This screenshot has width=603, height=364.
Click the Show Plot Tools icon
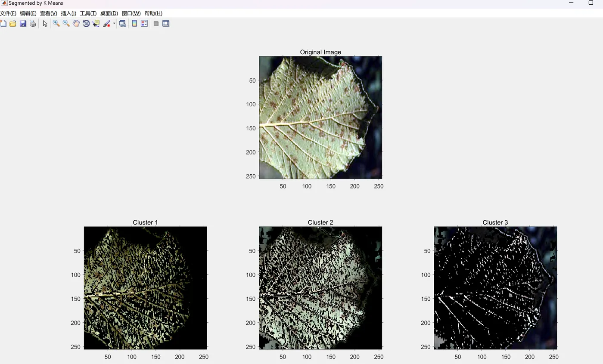click(x=166, y=23)
